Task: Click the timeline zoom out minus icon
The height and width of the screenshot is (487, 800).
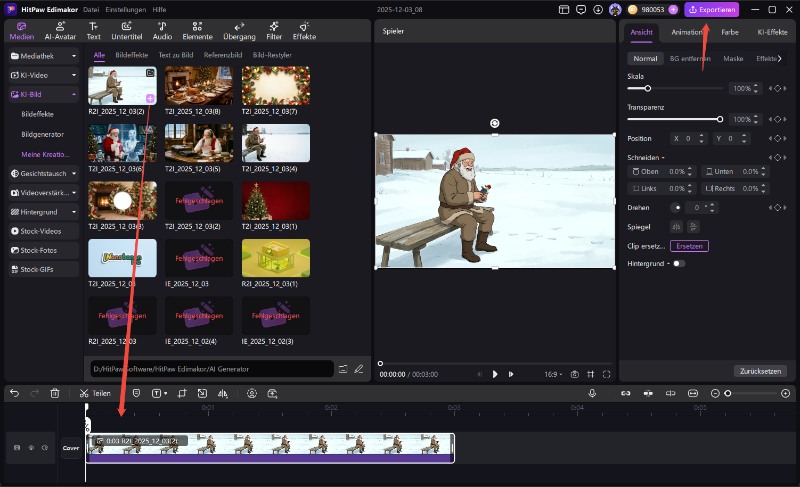Action: coord(715,393)
